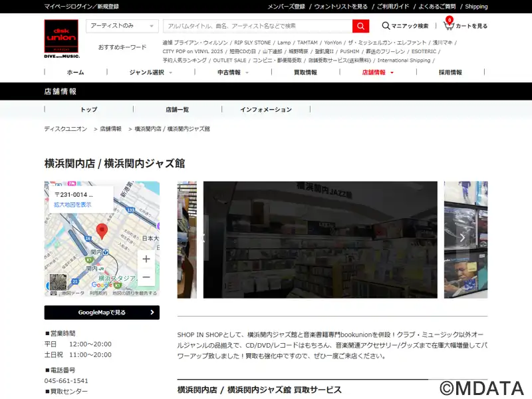The width and height of the screenshot is (532, 399).
Task: Show the previous carousel photo
Action: [203, 238]
